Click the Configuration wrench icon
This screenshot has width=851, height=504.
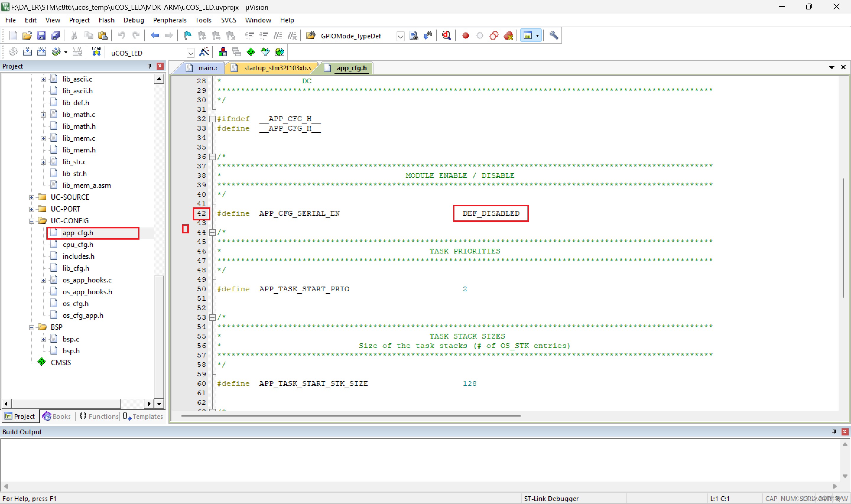[x=553, y=35]
